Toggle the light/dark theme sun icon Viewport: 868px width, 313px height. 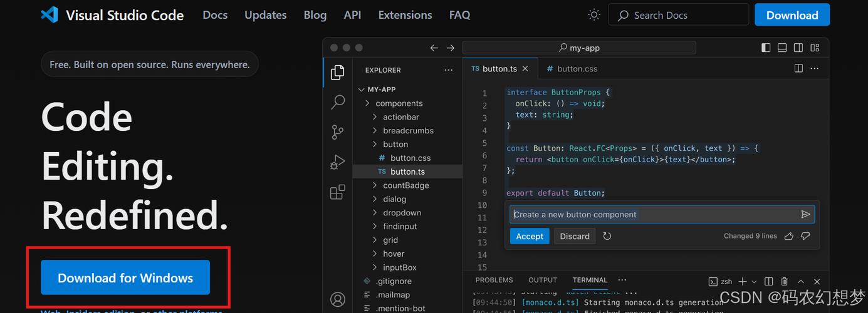tap(593, 15)
